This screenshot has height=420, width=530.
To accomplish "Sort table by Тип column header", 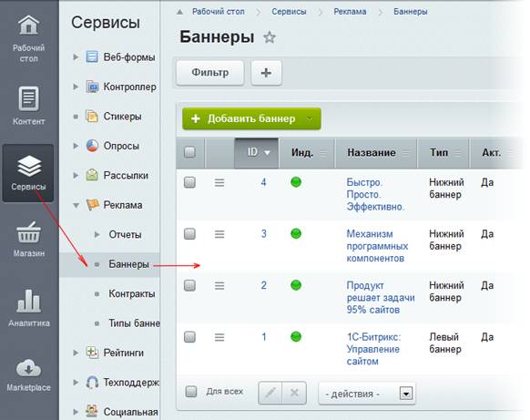I will click(443, 153).
